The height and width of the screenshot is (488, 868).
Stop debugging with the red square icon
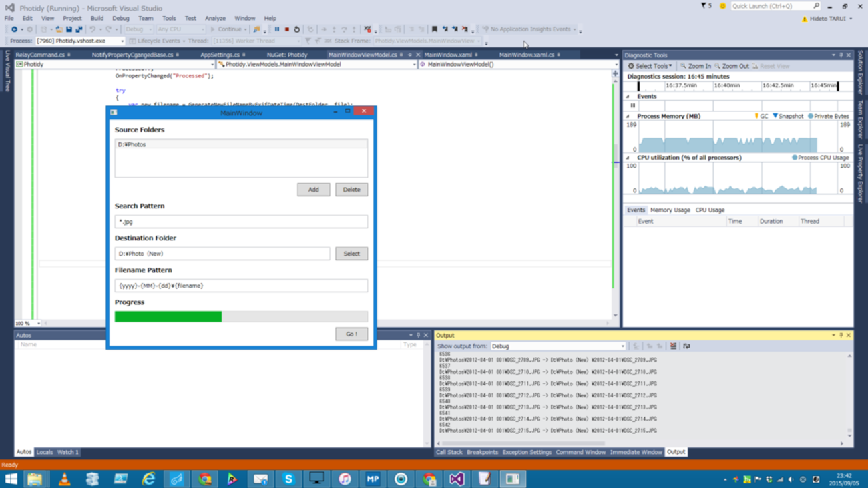point(287,29)
